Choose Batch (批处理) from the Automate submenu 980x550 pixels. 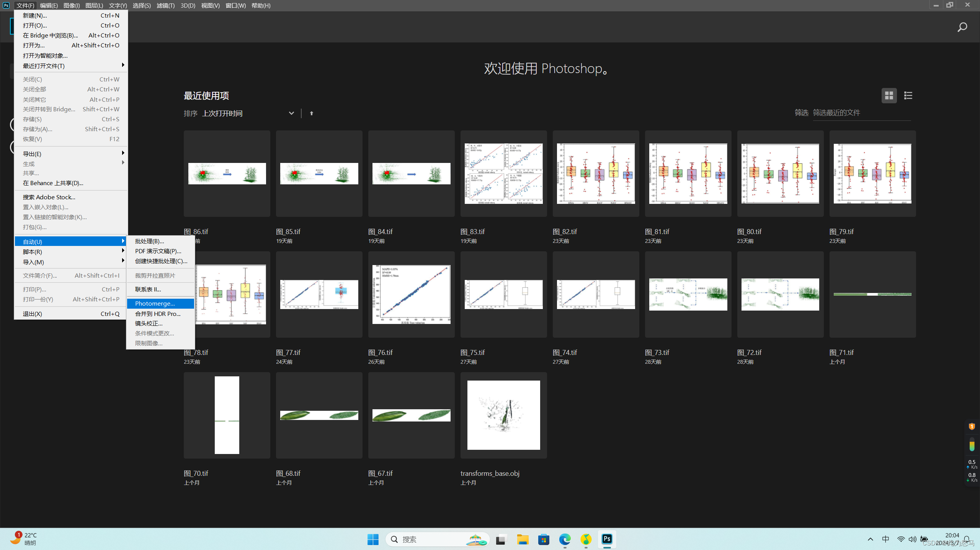149,241
